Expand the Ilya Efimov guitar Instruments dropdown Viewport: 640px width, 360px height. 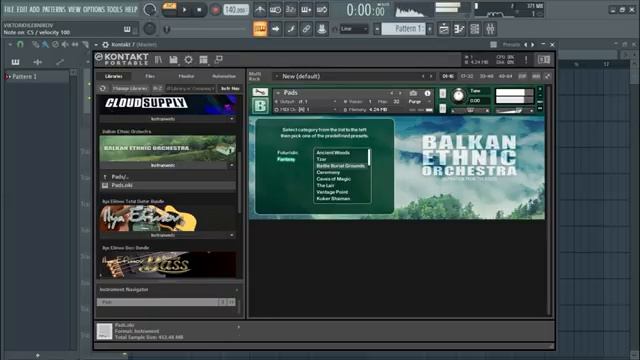click(167, 235)
